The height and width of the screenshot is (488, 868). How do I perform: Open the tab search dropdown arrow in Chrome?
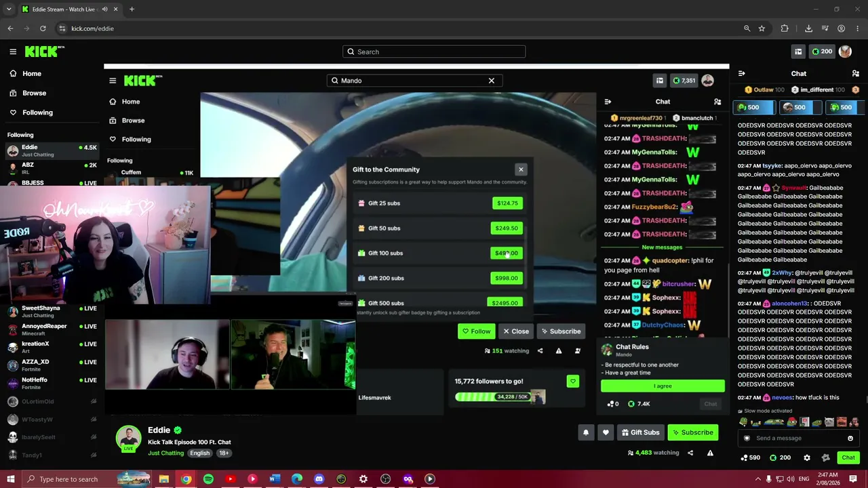click(9, 9)
